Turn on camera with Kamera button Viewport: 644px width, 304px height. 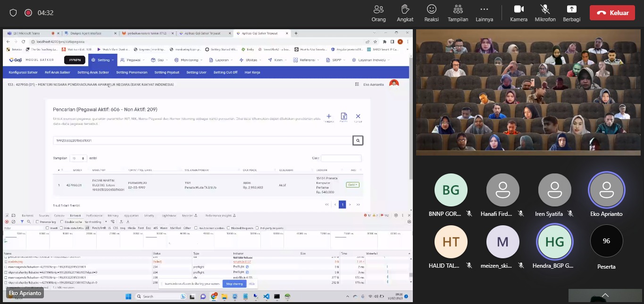click(x=519, y=13)
